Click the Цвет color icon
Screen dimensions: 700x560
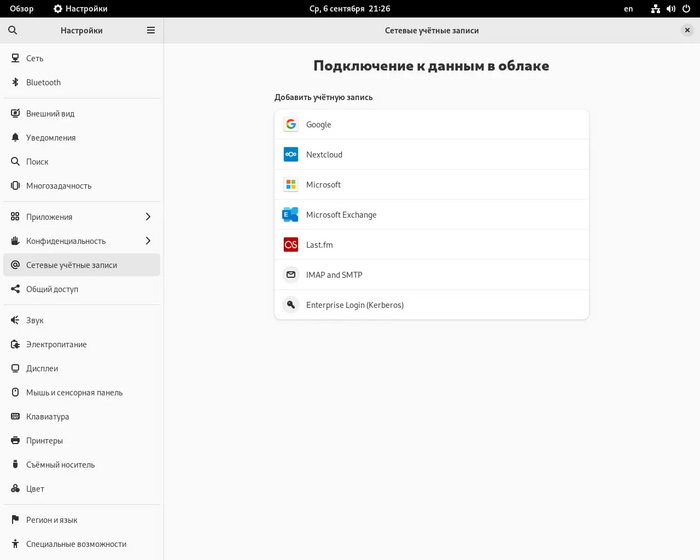point(15,489)
